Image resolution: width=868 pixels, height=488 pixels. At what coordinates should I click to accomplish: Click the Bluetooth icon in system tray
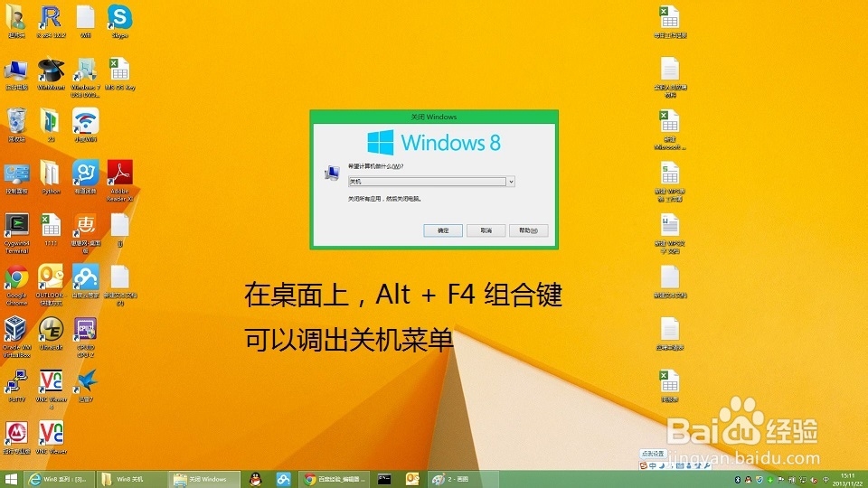(738, 480)
